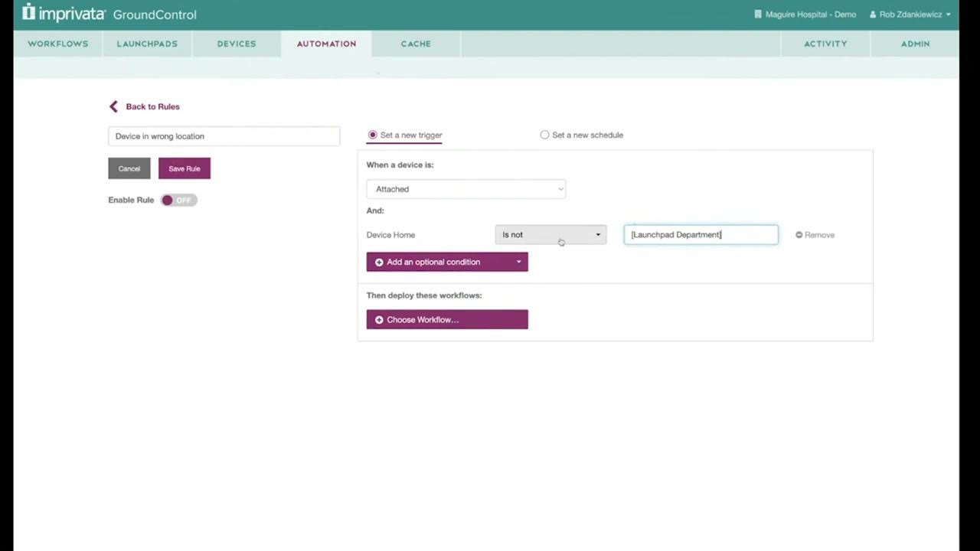Toggle the Enable Rule switch
Screen dimensions: 980x551
coord(178,200)
